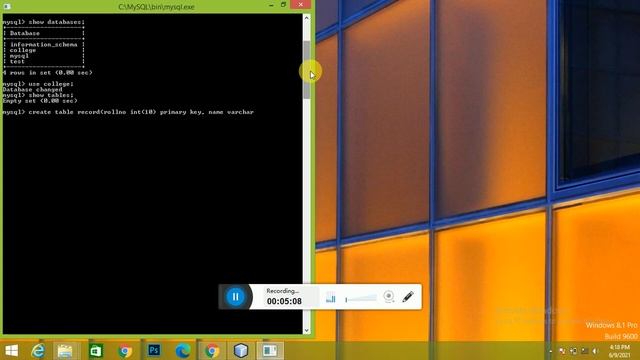
Task: Click 'Empty set (0.00 sec)' output line
Action: (40, 101)
